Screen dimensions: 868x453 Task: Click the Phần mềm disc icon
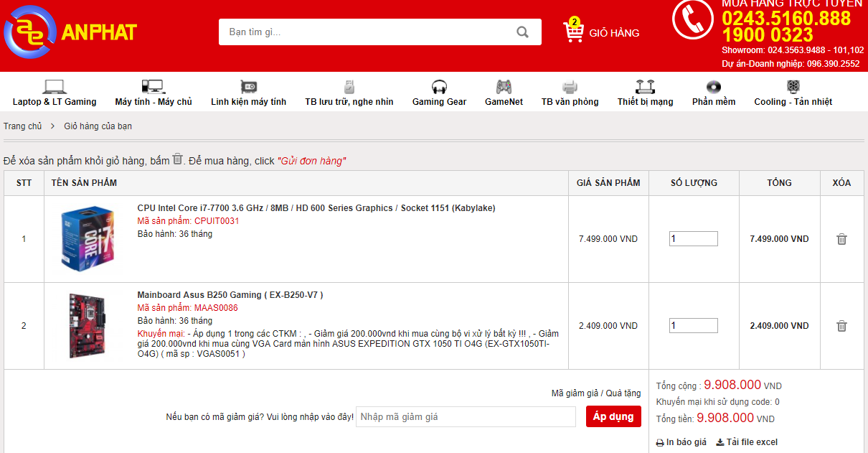click(714, 87)
